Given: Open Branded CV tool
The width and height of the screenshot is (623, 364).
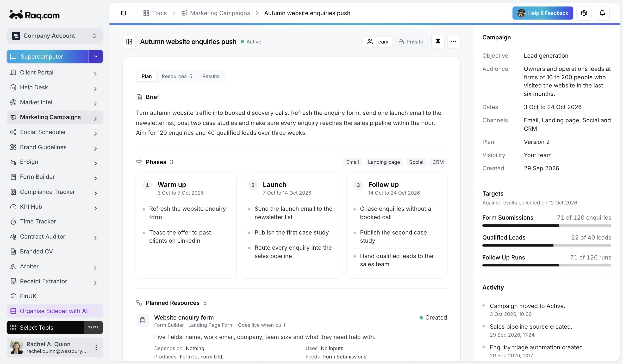Looking at the screenshot, I should click(x=55, y=251).
